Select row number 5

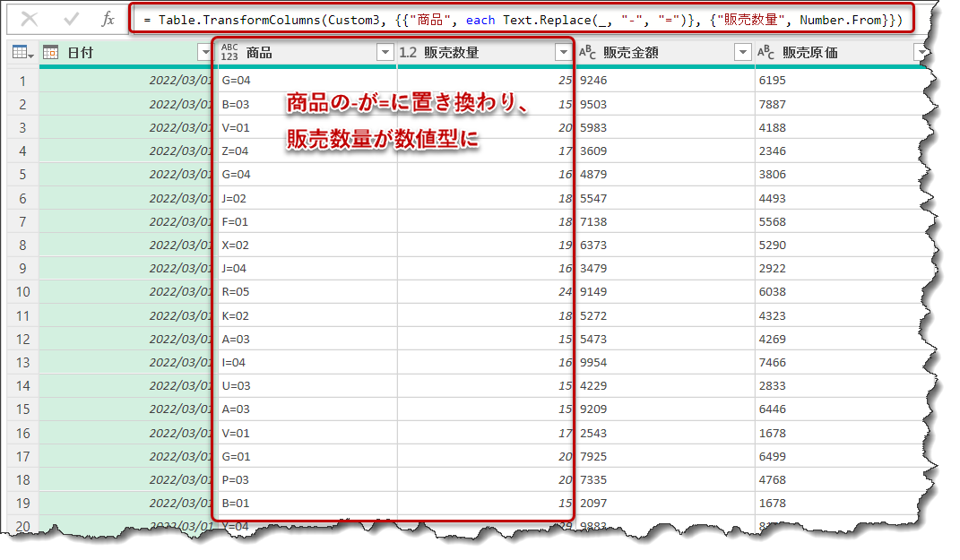point(22,175)
